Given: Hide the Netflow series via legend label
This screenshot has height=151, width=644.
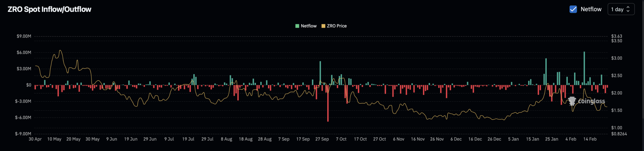Looking at the screenshot, I should tap(309, 26).
